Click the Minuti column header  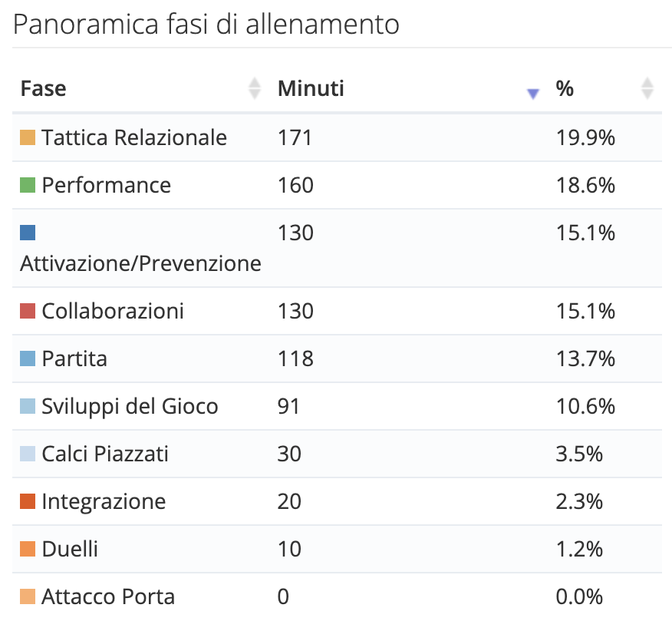pos(311,89)
